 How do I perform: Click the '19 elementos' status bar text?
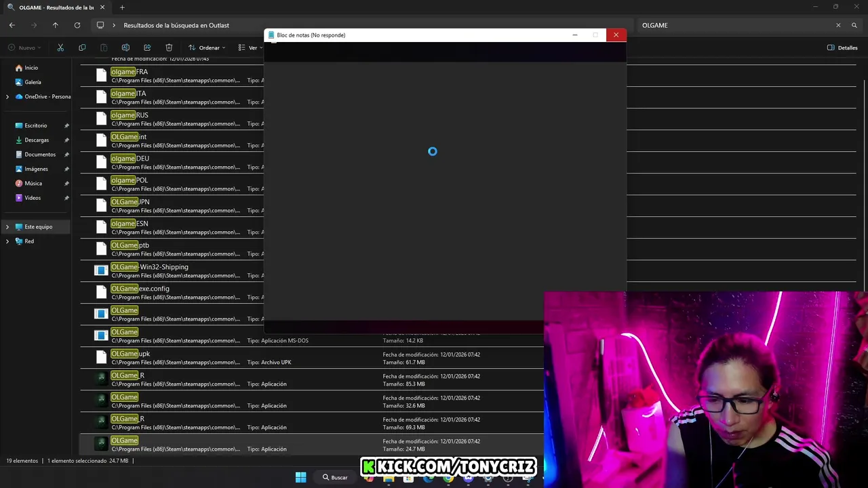(x=22, y=461)
